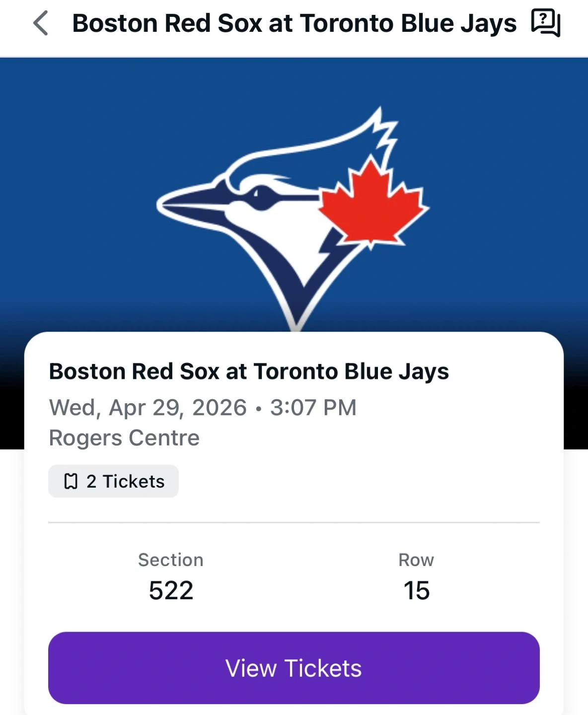Click the section number 522
The height and width of the screenshot is (715, 588).
coord(171,590)
